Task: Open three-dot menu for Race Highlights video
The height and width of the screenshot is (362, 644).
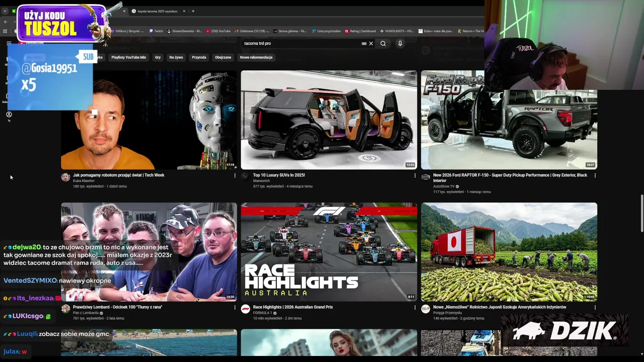Action: (415, 307)
